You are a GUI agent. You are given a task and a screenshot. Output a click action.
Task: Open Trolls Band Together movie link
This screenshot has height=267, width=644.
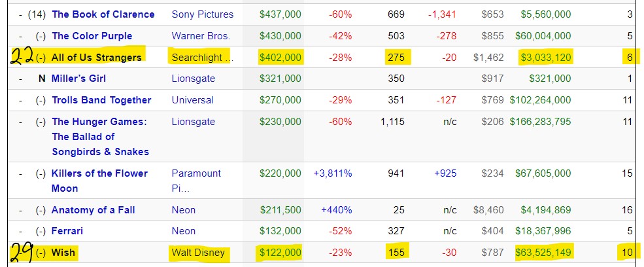(101, 100)
